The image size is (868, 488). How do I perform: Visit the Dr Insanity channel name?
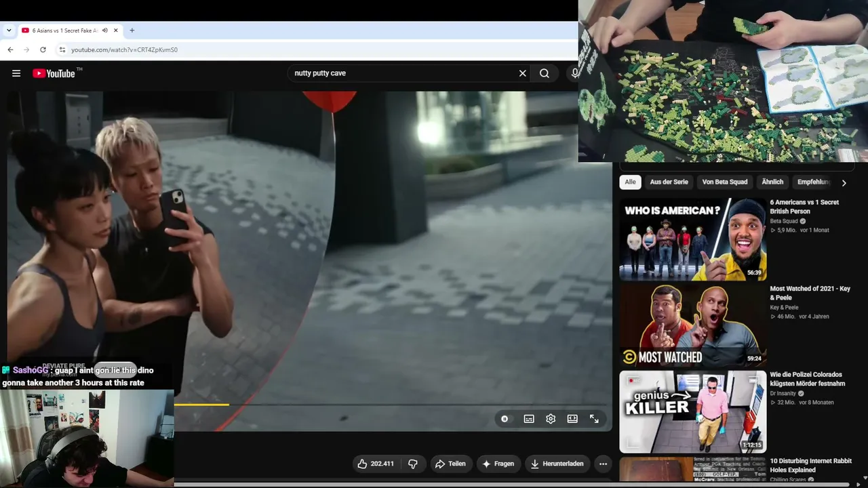[783, 393]
